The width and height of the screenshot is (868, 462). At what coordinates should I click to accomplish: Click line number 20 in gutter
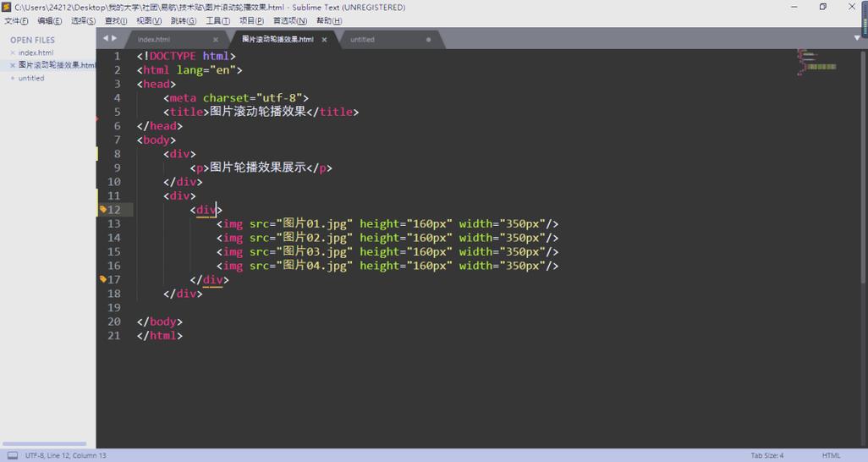114,322
